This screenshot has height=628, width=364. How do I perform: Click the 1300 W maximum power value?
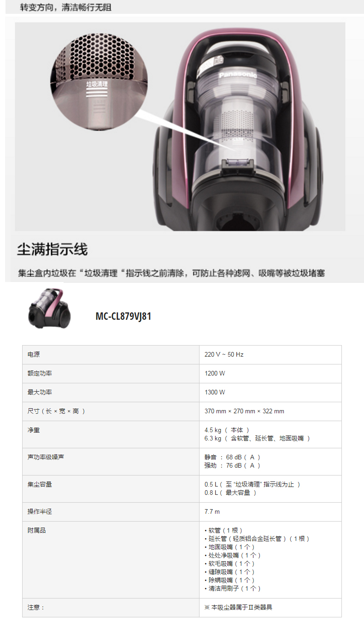point(215,393)
